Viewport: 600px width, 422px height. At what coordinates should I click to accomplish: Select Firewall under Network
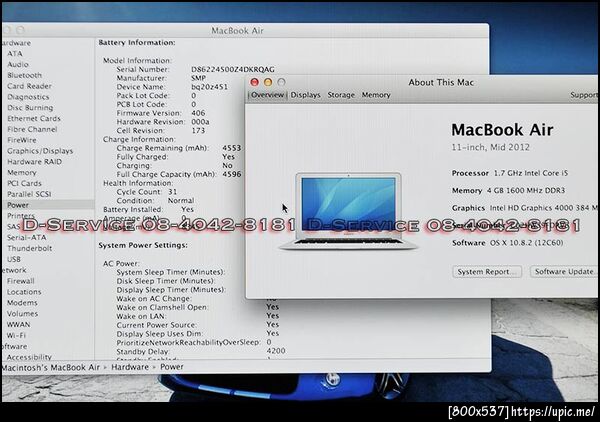pos(21,281)
